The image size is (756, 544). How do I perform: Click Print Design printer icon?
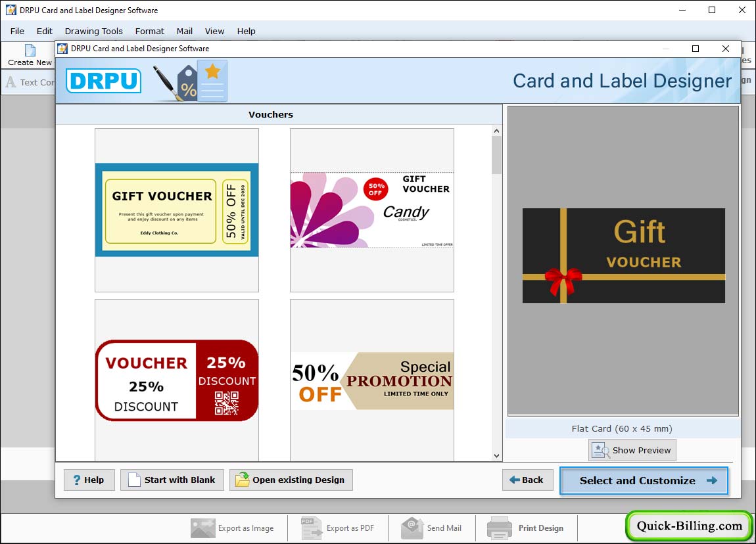[500, 528]
